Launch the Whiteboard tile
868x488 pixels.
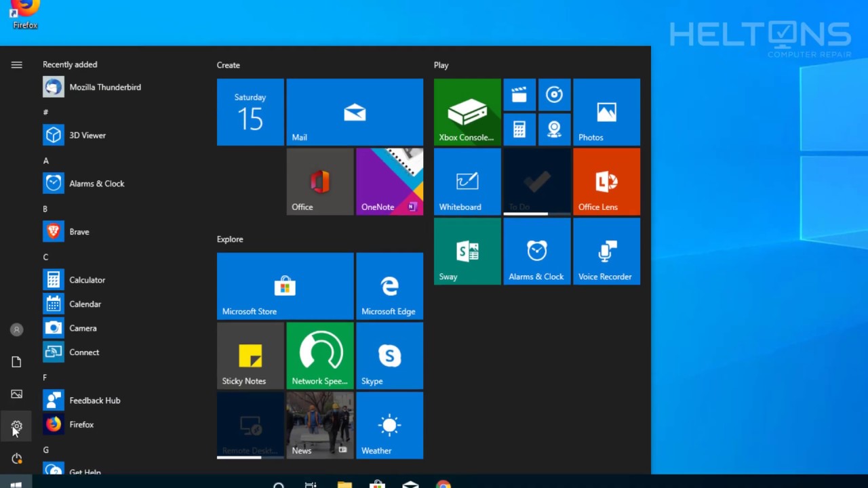pos(467,182)
